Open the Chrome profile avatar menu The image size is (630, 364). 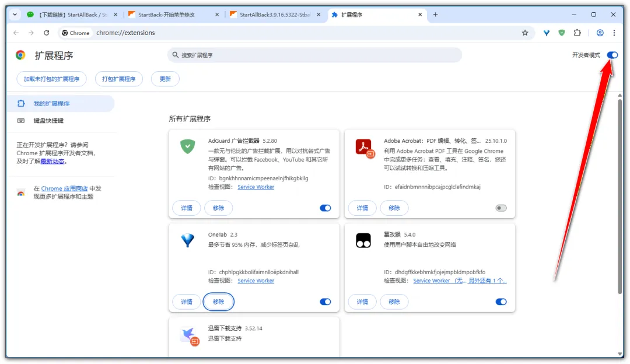600,33
